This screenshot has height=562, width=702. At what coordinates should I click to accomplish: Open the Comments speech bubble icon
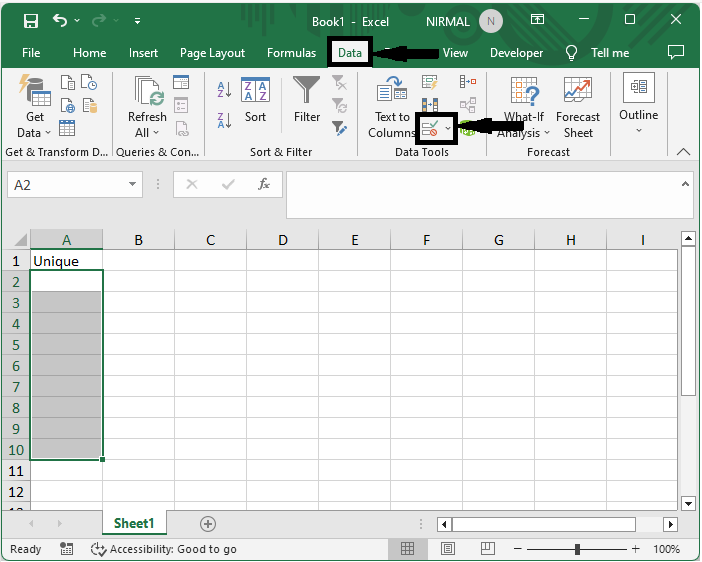pyautogui.click(x=676, y=52)
